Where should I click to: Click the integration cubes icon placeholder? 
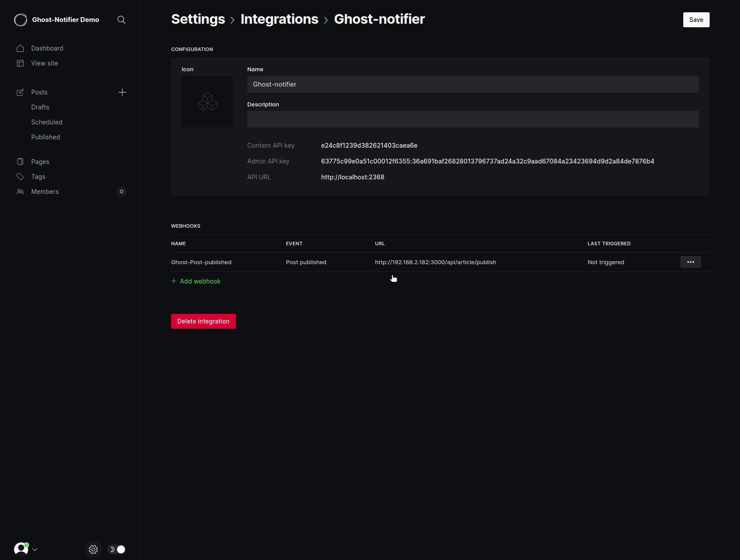click(x=208, y=102)
